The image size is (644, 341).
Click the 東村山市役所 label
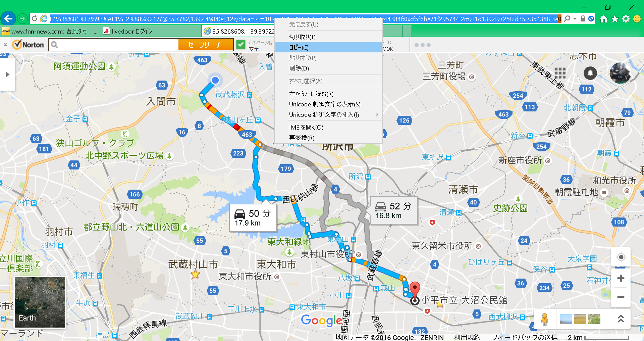326,254
